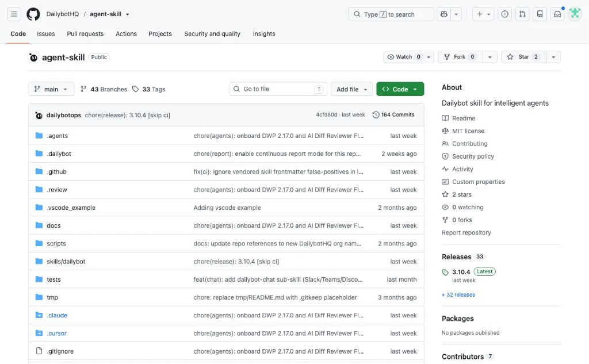589x364 pixels.
Task: View the 33 Tags link
Action: [x=149, y=89]
